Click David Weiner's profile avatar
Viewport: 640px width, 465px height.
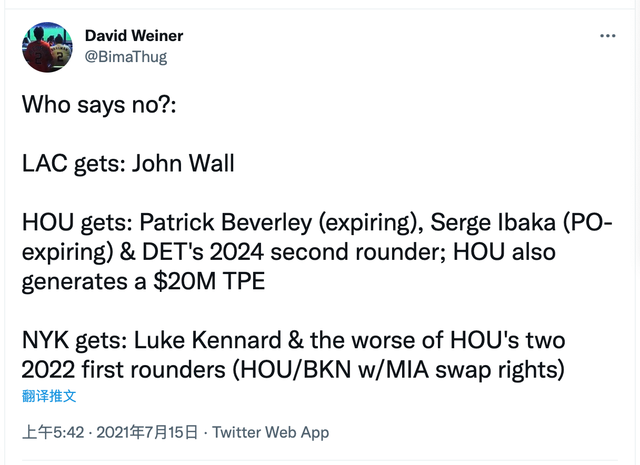pos(47,47)
